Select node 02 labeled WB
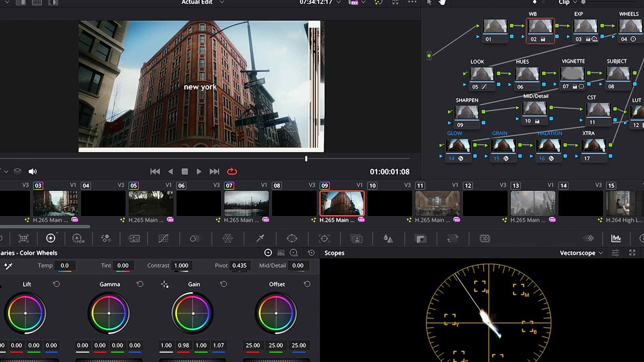 click(540, 31)
